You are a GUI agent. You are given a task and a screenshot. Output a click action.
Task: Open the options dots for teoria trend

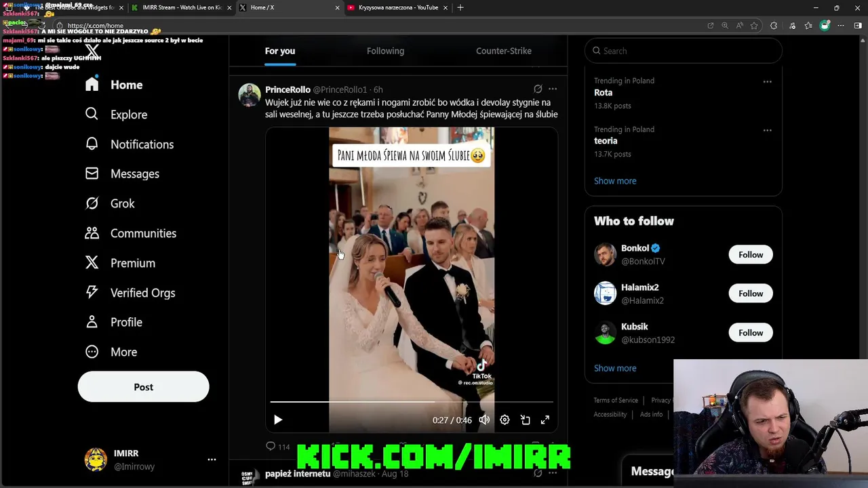[x=767, y=130]
